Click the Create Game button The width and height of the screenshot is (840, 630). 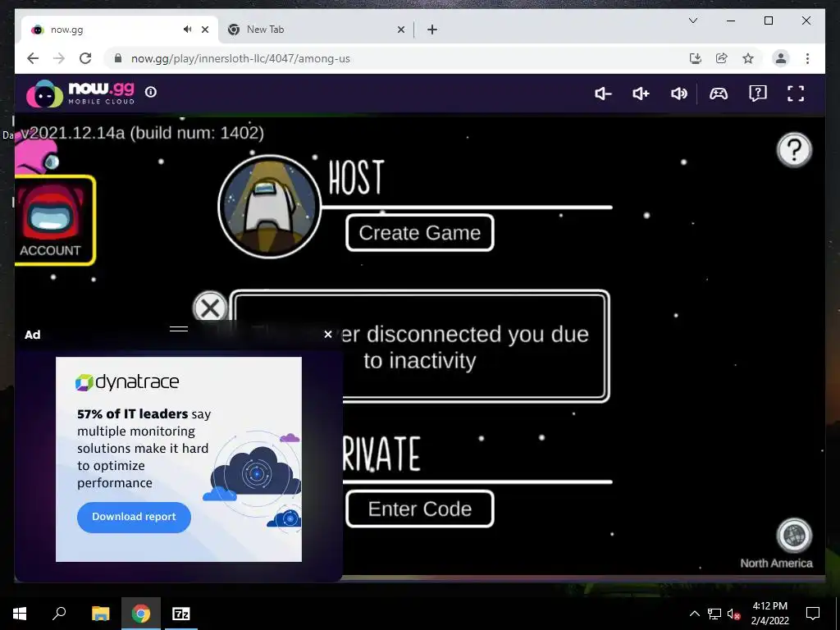419,232
